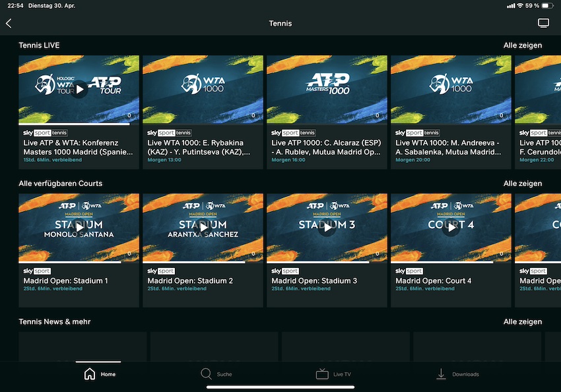
Task: Switch to the Live TV tab
Action: click(333, 374)
